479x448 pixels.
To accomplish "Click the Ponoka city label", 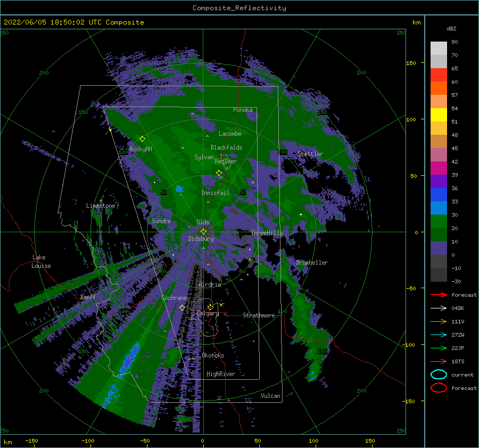I will click(243, 110).
